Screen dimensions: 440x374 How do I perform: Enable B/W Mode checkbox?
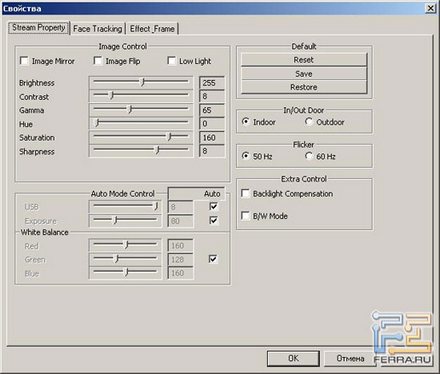pyautogui.click(x=245, y=216)
